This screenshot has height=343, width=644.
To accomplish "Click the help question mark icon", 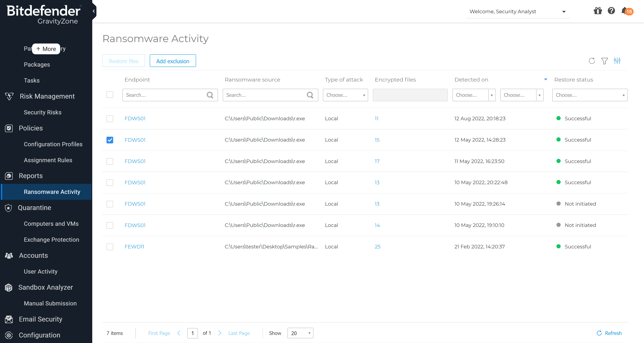I will [611, 11].
